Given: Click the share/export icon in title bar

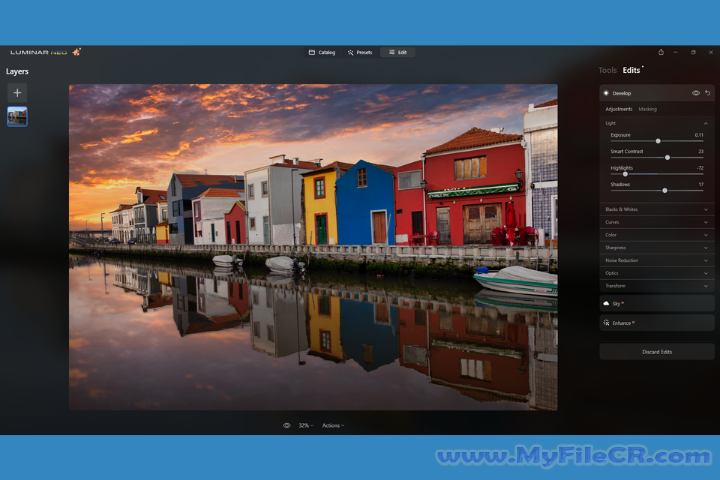Looking at the screenshot, I should [x=661, y=52].
